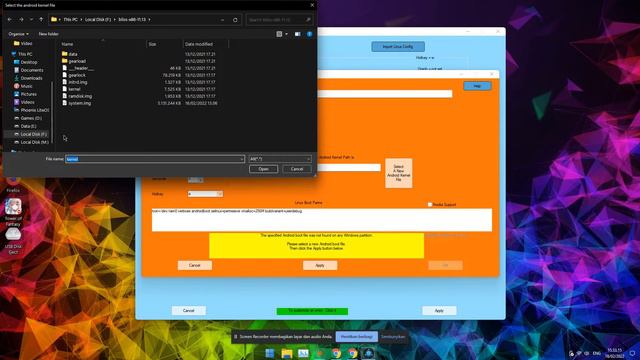Click Cancel in the file dialog
The height and width of the screenshot is (360, 640).
(x=297, y=169)
